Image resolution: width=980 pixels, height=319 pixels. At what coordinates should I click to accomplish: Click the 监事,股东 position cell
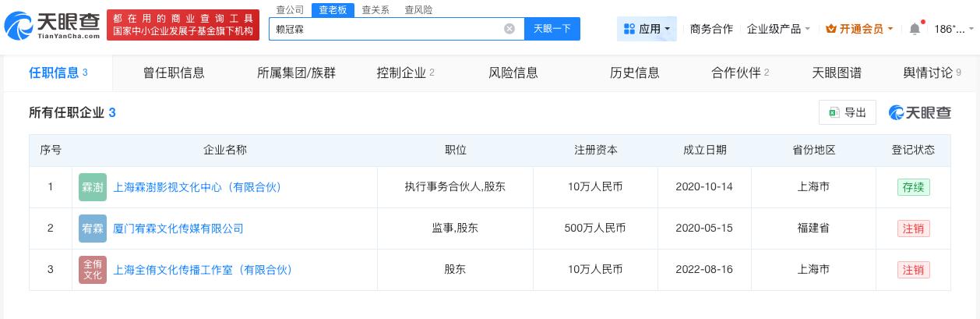click(x=456, y=229)
